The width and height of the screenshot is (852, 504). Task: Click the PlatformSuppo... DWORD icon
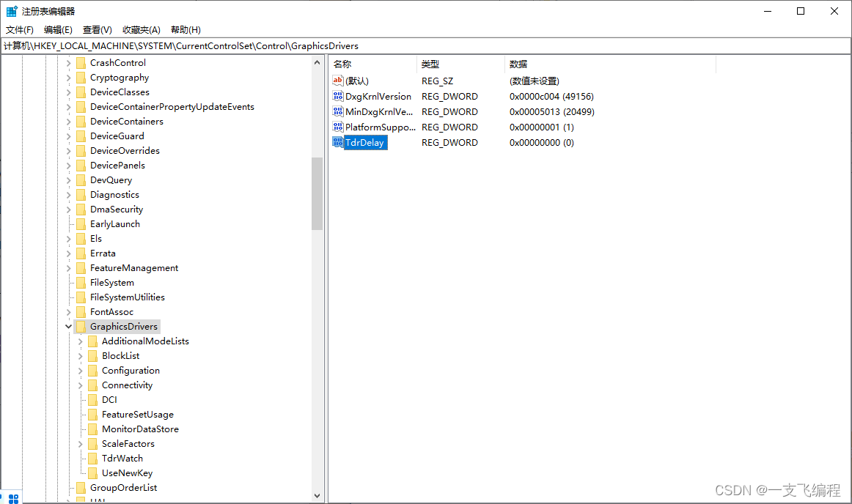(x=338, y=127)
